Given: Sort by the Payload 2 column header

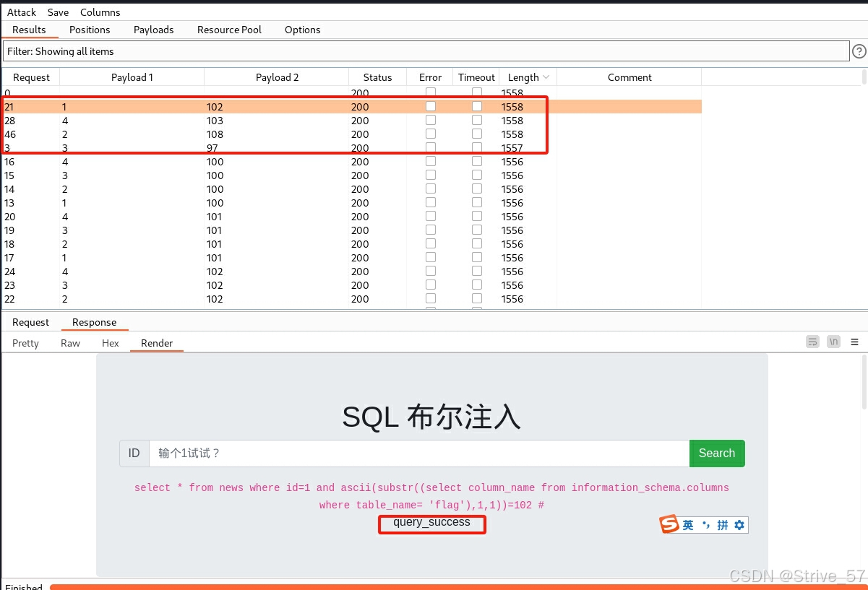Looking at the screenshot, I should pyautogui.click(x=277, y=77).
